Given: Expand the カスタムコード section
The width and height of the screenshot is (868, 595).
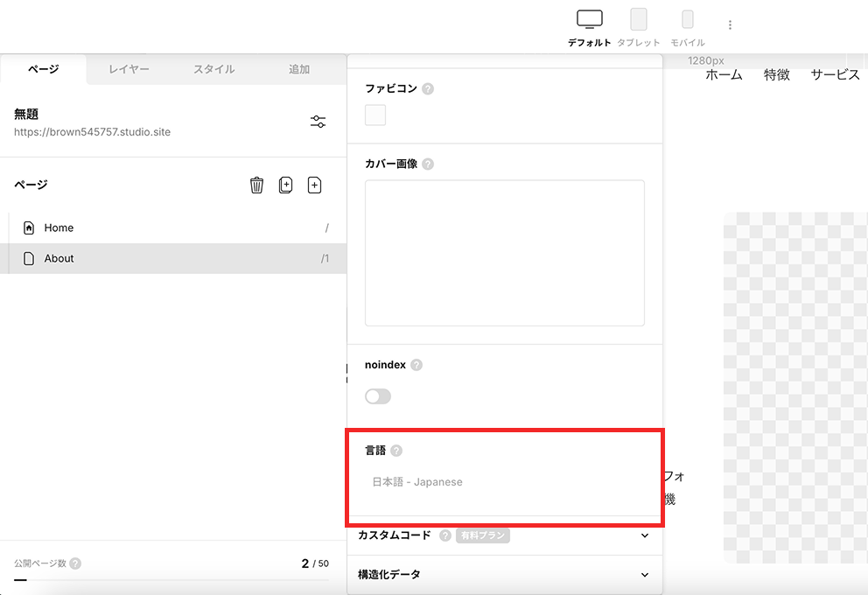Looking at the screenshot, I should [x=645, y=535].
